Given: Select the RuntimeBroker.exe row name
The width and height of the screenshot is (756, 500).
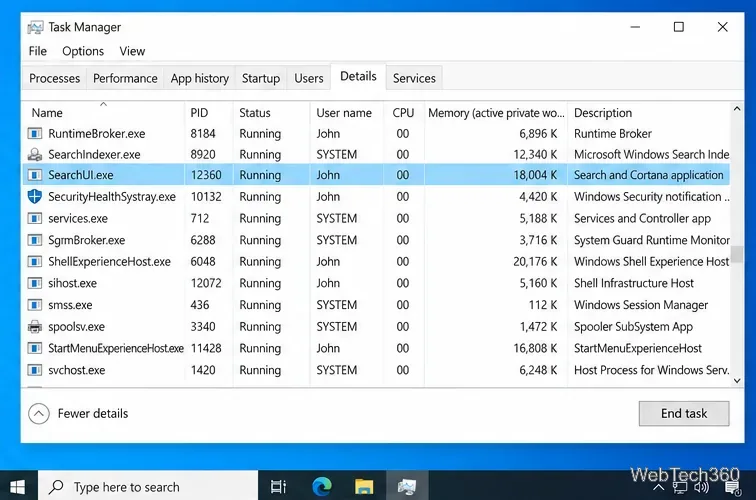Looking at the screenshot, I should 96,134.
